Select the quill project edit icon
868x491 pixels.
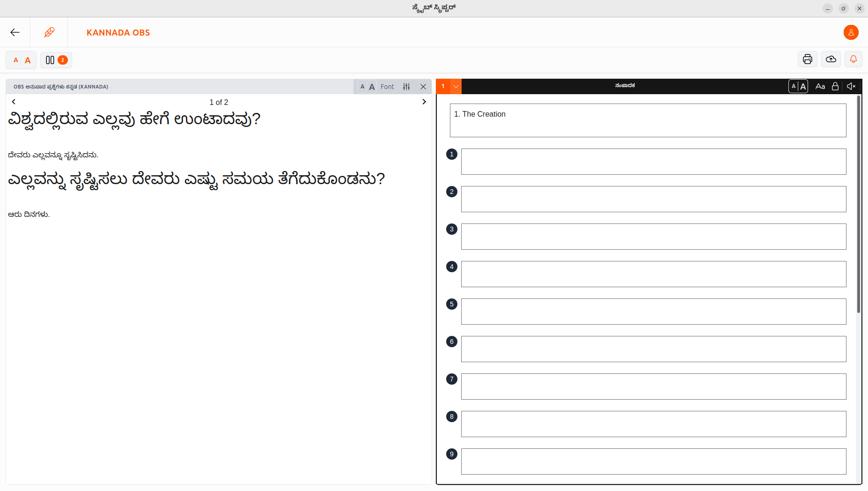pyautogui.click(x=49, y=32)
